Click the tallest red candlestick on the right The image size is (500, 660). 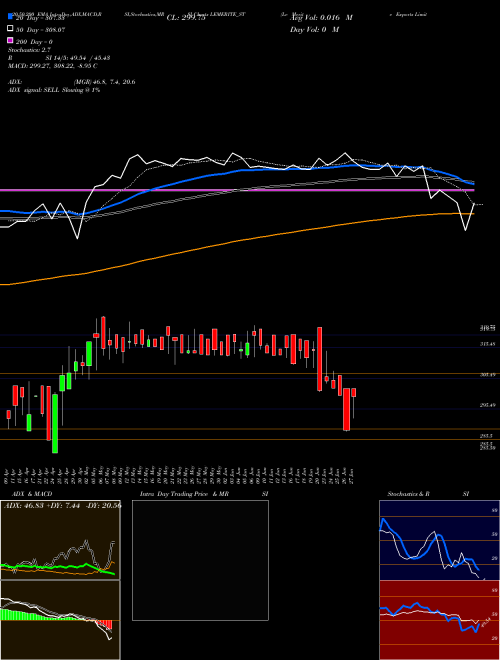click(x=319, y=359)
